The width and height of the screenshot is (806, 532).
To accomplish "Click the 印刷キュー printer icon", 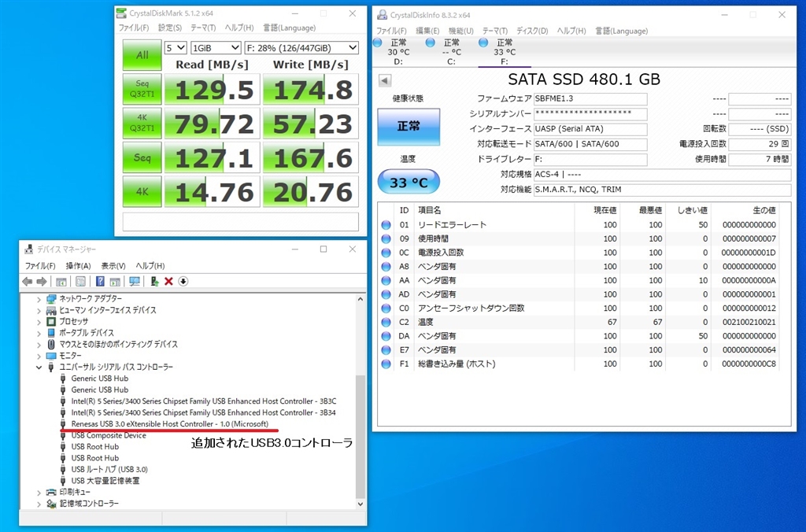I will pyautogui.click(x=51, y=492).
